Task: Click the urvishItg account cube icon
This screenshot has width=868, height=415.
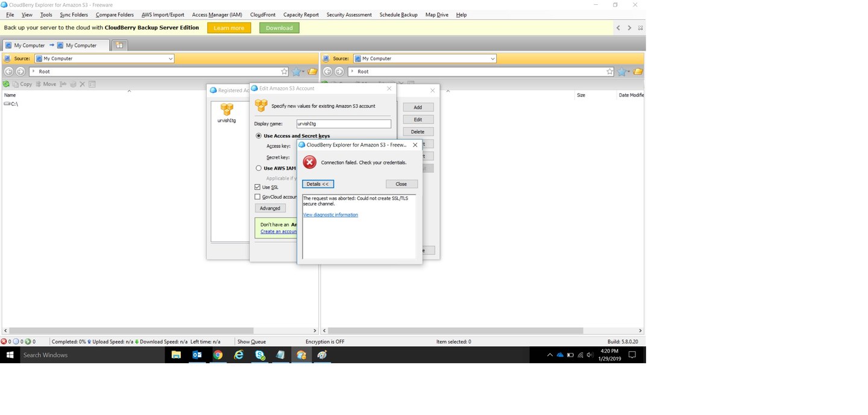Action: (x=227, y=109)
